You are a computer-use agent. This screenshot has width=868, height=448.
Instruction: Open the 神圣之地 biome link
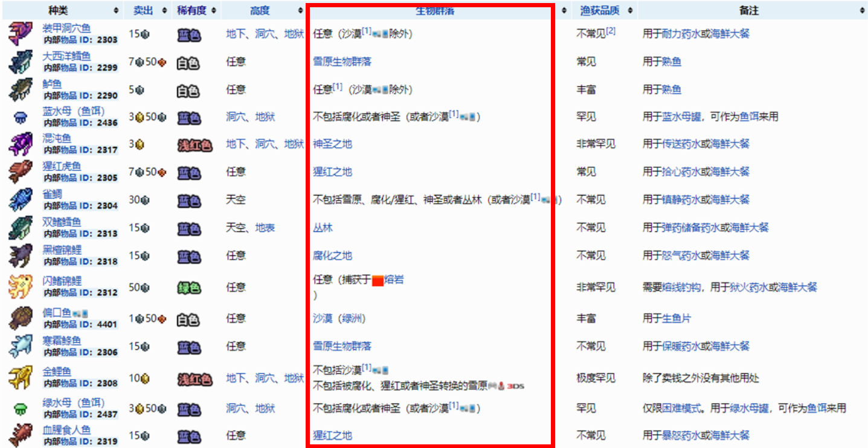pos(332,144)
